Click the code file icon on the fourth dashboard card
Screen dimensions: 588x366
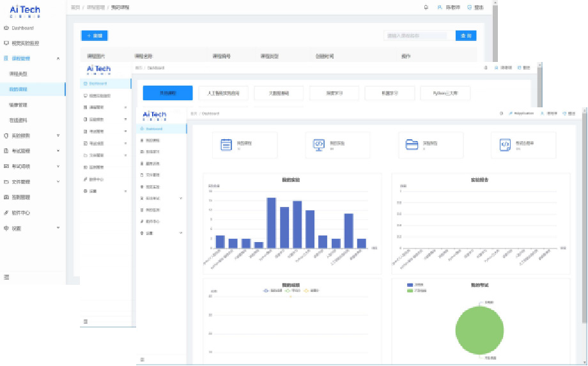505,144
